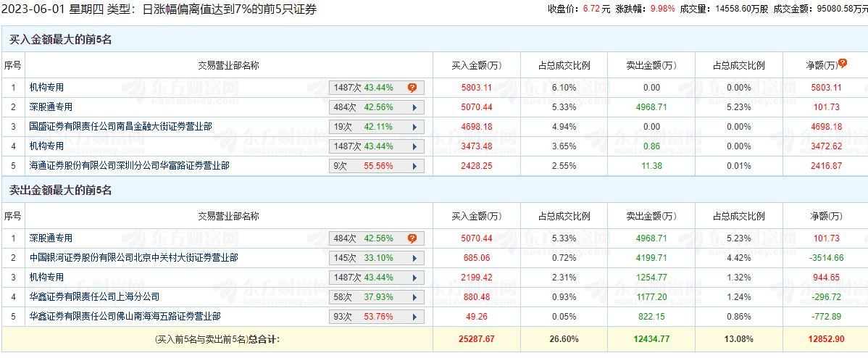Expand the 145次 33.10% stats box

point(376,258)
